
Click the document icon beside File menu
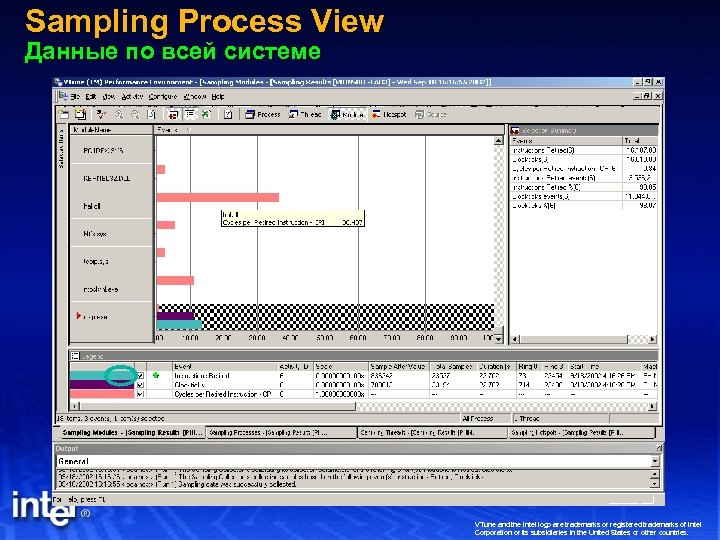point(63,96)
